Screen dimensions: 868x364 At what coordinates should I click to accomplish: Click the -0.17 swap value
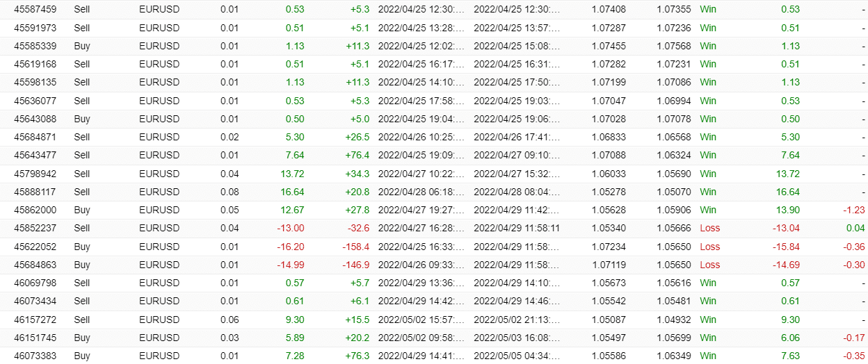(x=853, y=338)
